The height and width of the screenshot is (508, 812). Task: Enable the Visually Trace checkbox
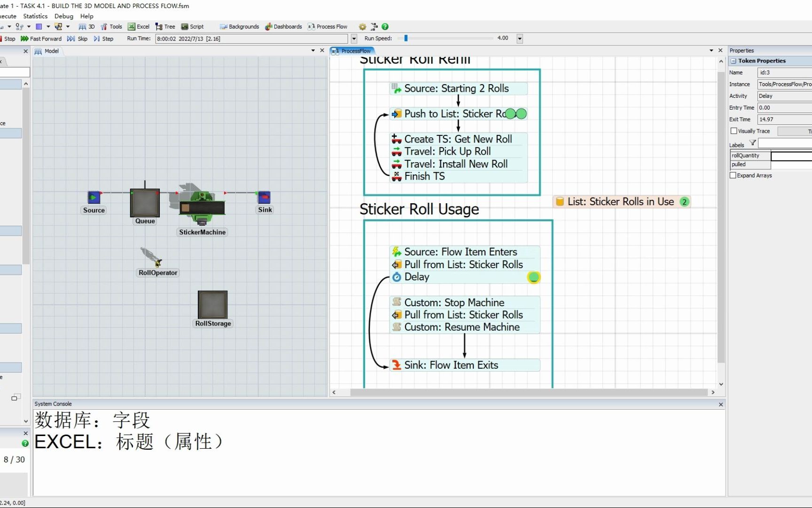click(733, 131)
